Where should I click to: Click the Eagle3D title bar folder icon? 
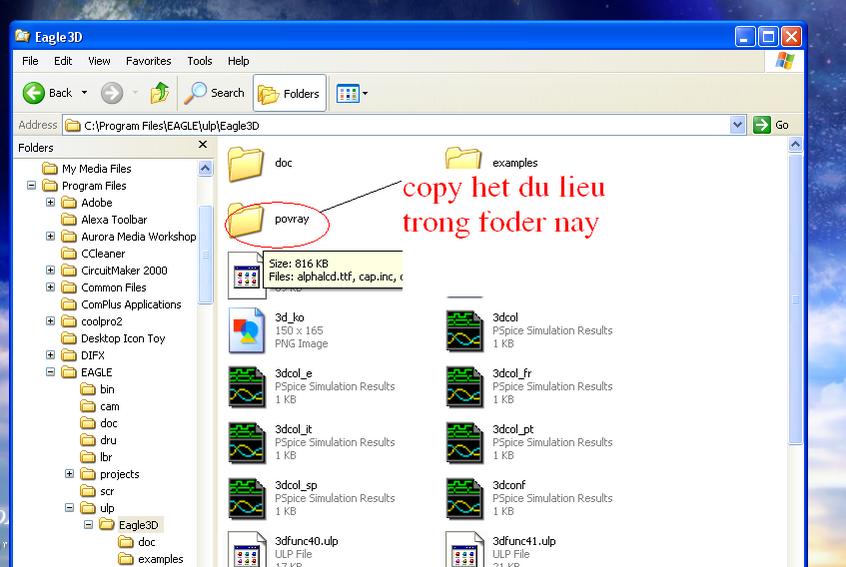coord(22,36)
